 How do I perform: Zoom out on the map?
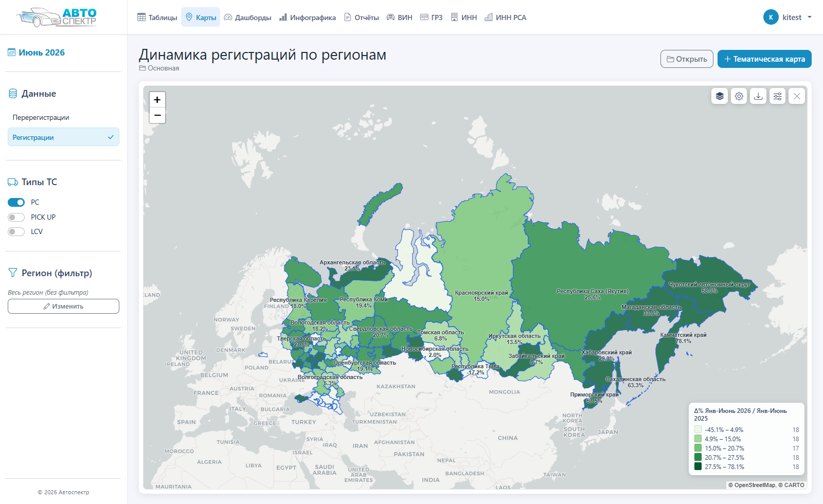click(x=157, y=115)
